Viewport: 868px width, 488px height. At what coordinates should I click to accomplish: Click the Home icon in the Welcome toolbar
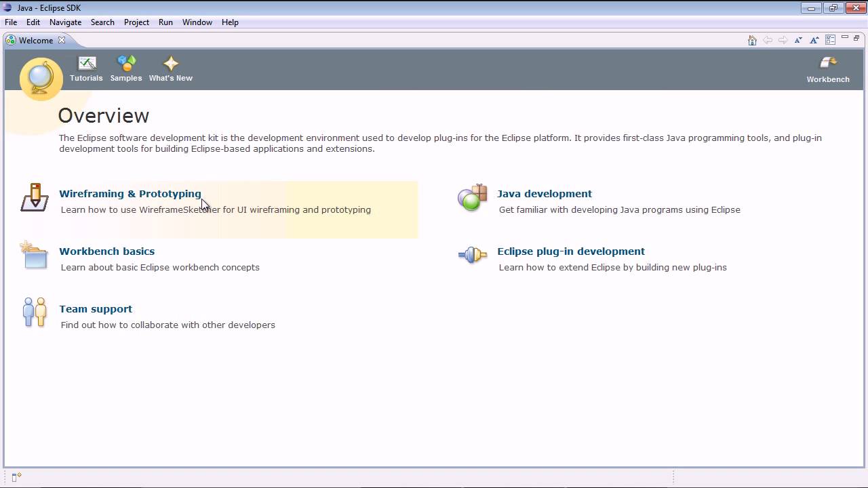pyautogui.click(x=752, y=41)
